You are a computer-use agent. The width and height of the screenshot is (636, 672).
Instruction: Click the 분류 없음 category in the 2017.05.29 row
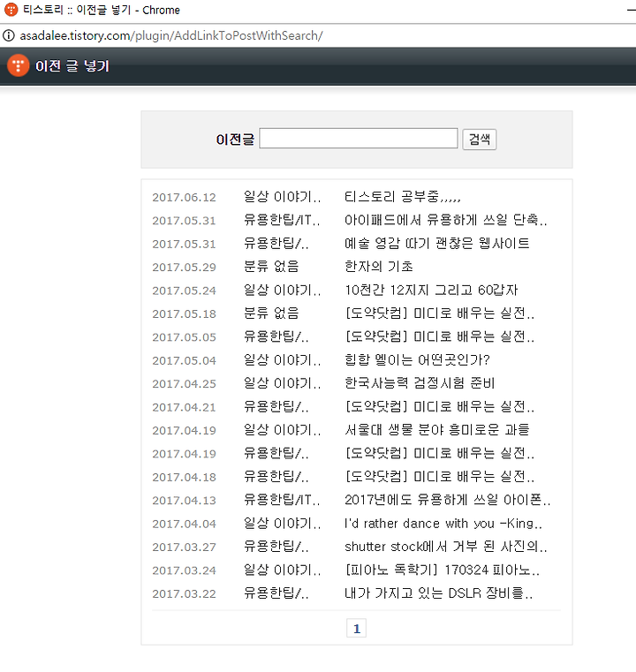click(x=271, y=267)
